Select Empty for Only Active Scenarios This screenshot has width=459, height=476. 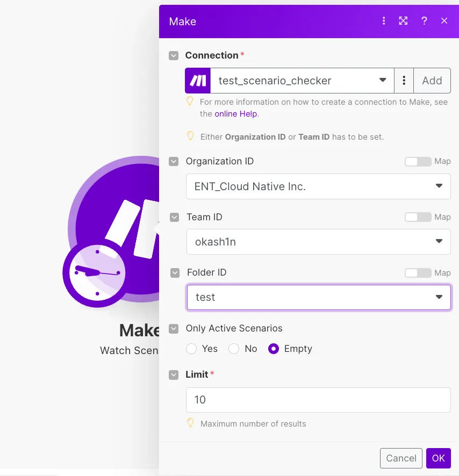pyautogui.click(x=274, y=349)
